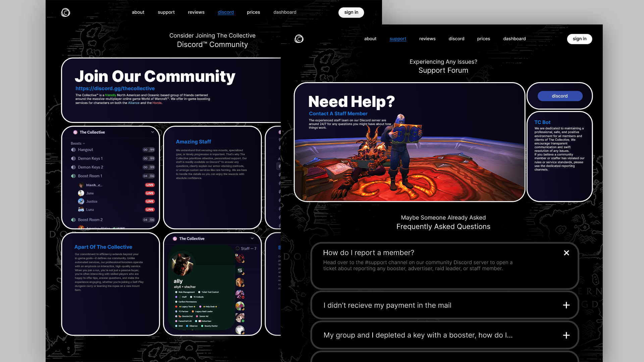
Task: Click the LIVE badge next to Justice
Action: (x=150, y=201)
